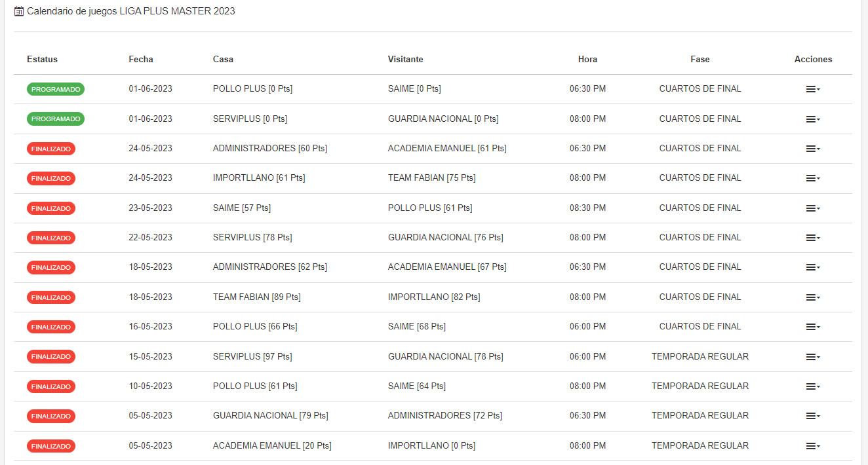Click TEMPORADA REGULAR on ACADEMIA EMANUEL [20 Pts] row
The width and height of the screenshot is (868, 465).
point(700,446)
